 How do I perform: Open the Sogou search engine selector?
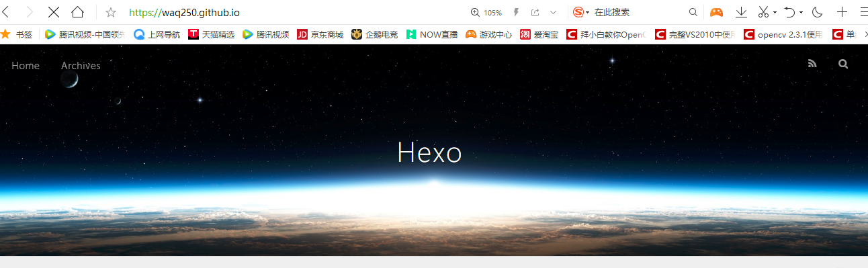click(x=581, y=12)
